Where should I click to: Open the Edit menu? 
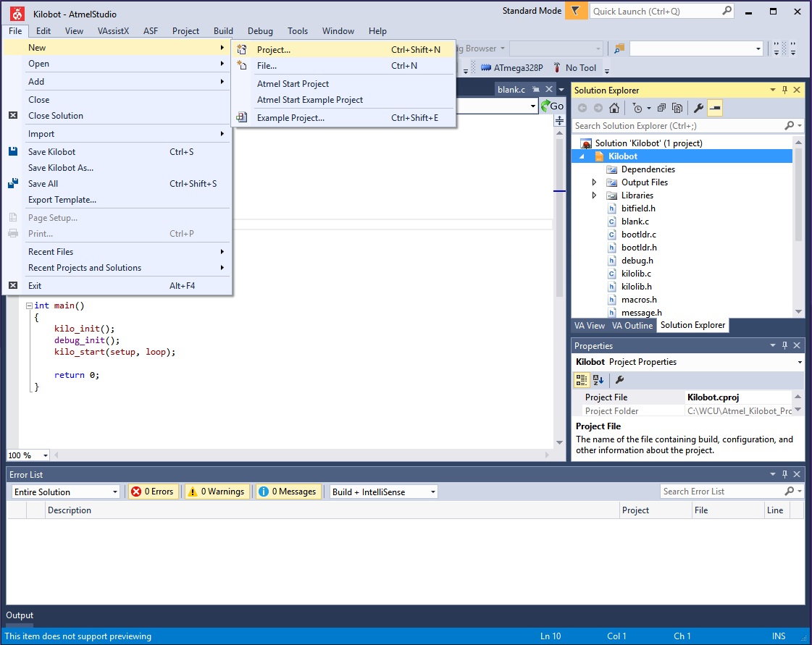[43, 30]
